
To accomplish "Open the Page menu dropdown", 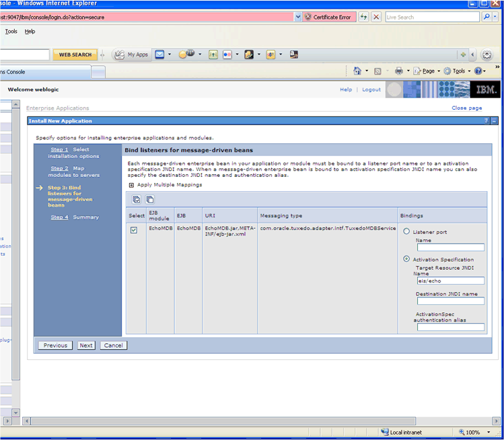I will point(427,71).
